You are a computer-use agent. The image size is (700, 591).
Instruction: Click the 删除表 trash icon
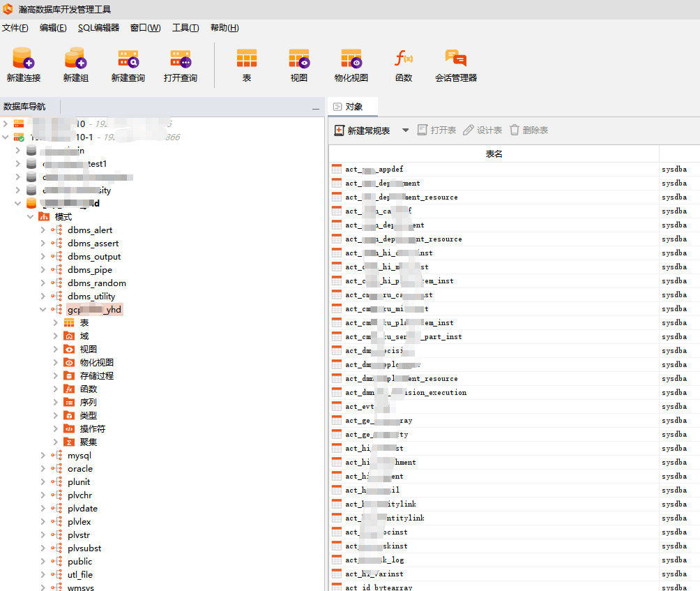pyautogui.click(x=515, y=130)
